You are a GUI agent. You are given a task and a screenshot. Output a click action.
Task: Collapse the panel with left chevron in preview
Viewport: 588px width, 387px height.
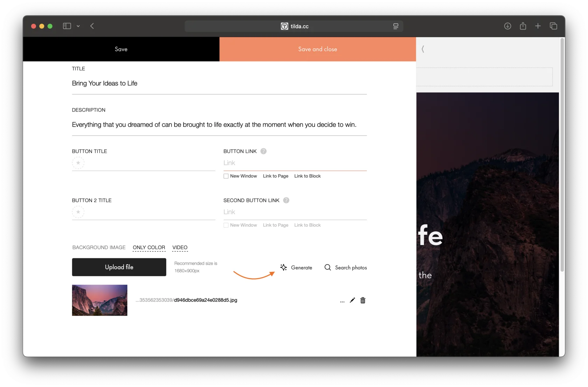(423, 49)
